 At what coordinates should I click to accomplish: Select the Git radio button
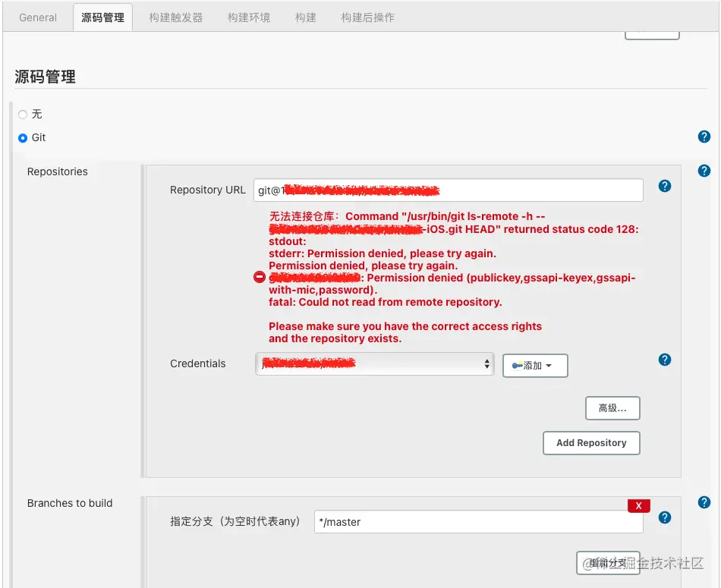(23, 138)
